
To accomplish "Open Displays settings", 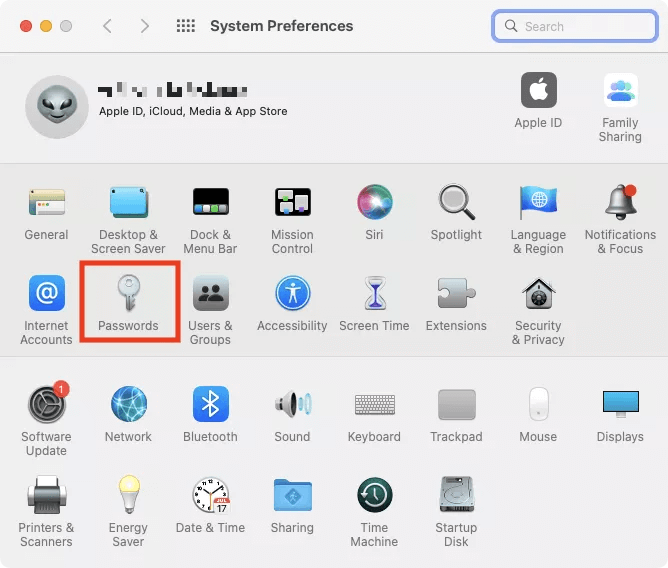I will [x=620, y=405].
